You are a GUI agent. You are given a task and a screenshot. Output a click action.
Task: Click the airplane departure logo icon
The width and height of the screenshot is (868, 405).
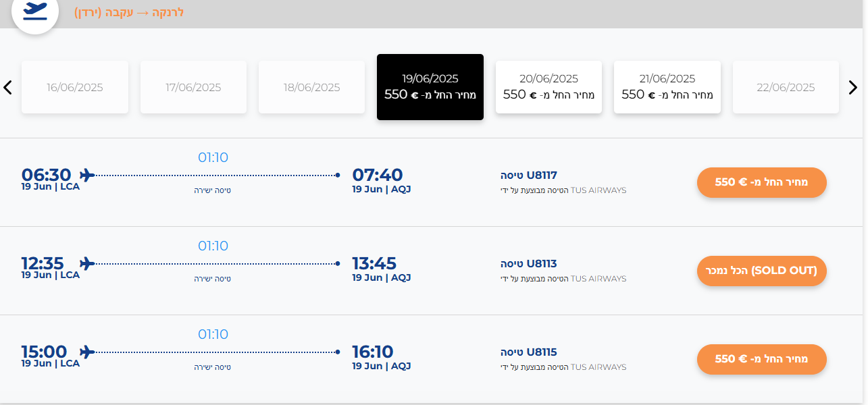[x=35, y=11]
